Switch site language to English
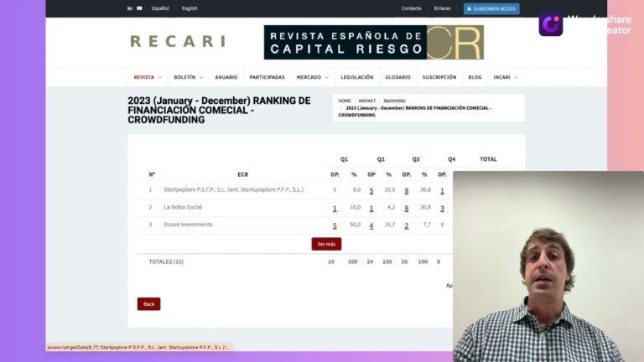 point(190,8)
